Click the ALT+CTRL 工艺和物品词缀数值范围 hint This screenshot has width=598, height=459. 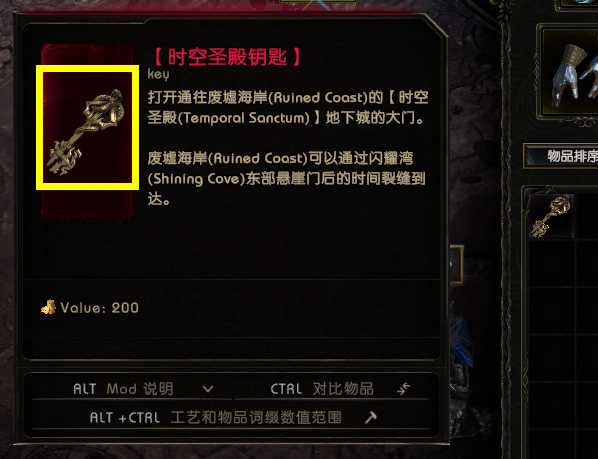click(x=215, y=417)
